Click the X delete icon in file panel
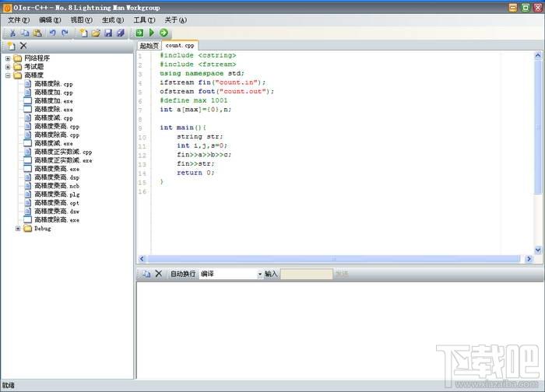 click(x=23, y=45)
